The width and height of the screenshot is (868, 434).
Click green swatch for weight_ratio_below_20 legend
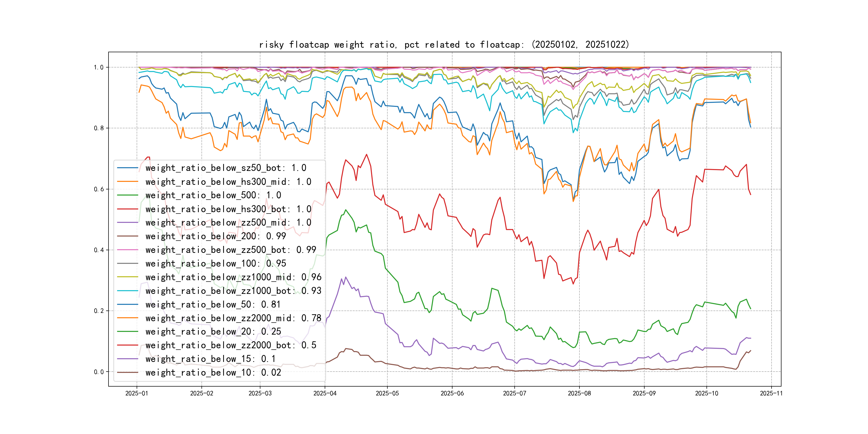coord(127,332)
